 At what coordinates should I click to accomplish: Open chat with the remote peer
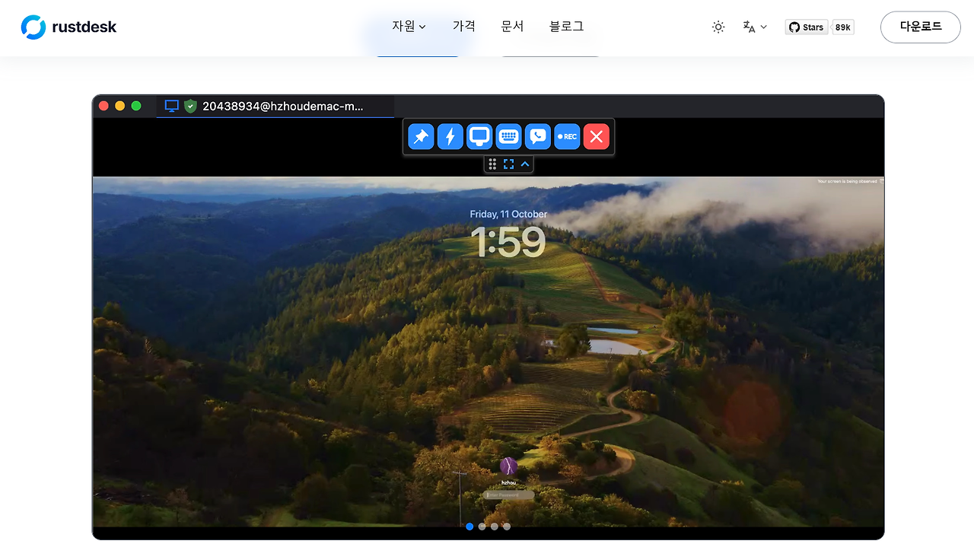pos(537,136)
